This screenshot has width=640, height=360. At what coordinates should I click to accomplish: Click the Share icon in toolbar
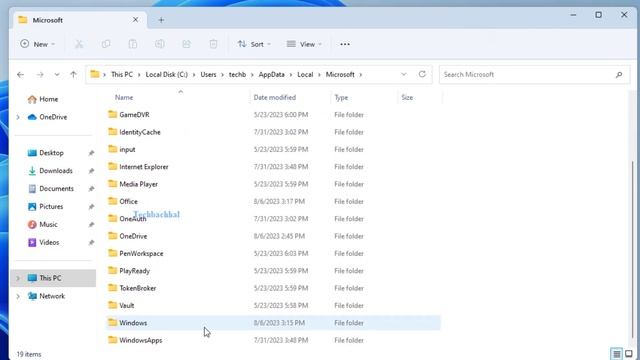[187, 44]
